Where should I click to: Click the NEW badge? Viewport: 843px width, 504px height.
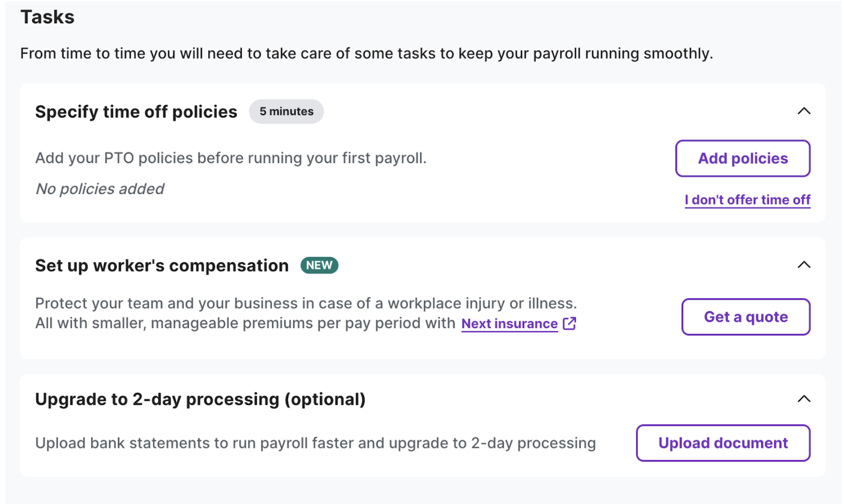[319, 265]
